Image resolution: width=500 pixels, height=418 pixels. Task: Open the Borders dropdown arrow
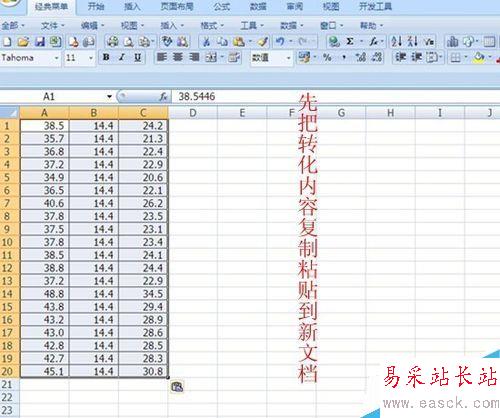point(466,58)
